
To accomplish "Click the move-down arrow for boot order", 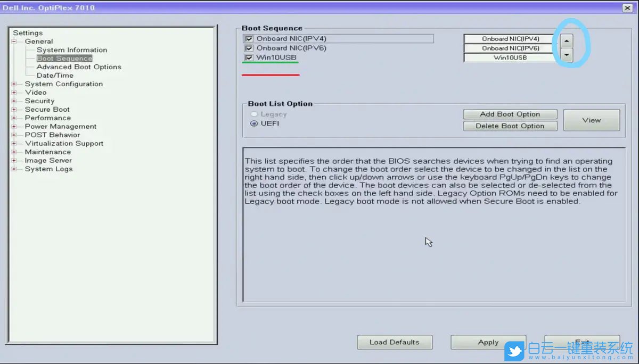I will (x=567, y=55).
